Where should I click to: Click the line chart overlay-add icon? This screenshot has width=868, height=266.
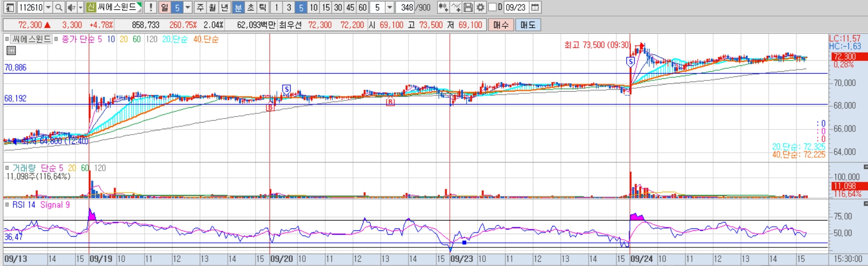click(x=455, y=7)
